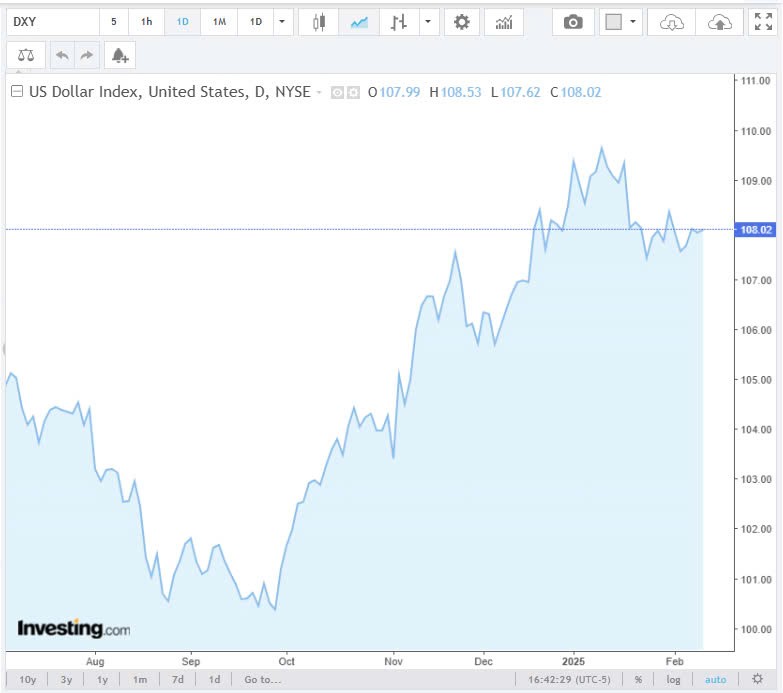This screenshot has width=783, height=693.
Task: Redo the last chart action
Action: 87,55
